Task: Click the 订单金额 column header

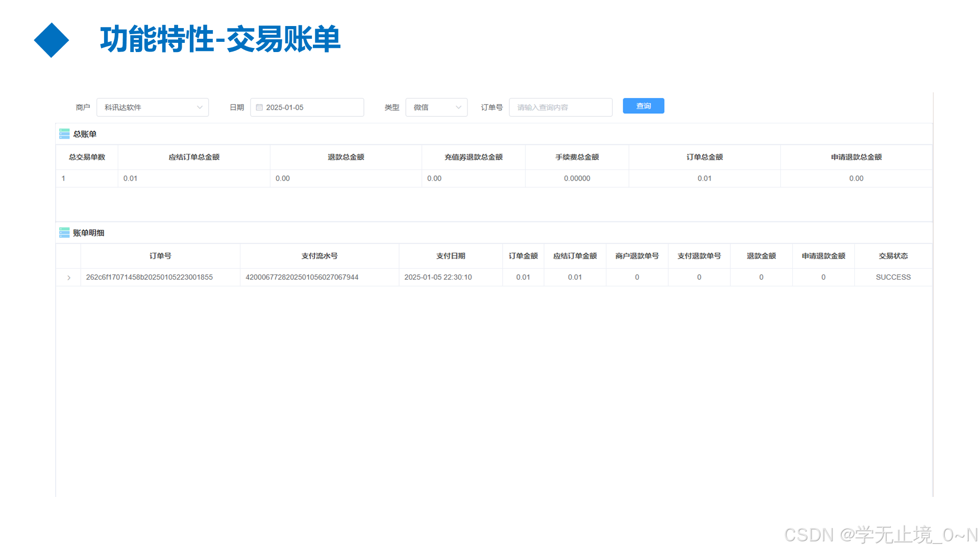Action: [x=523, y=256]
